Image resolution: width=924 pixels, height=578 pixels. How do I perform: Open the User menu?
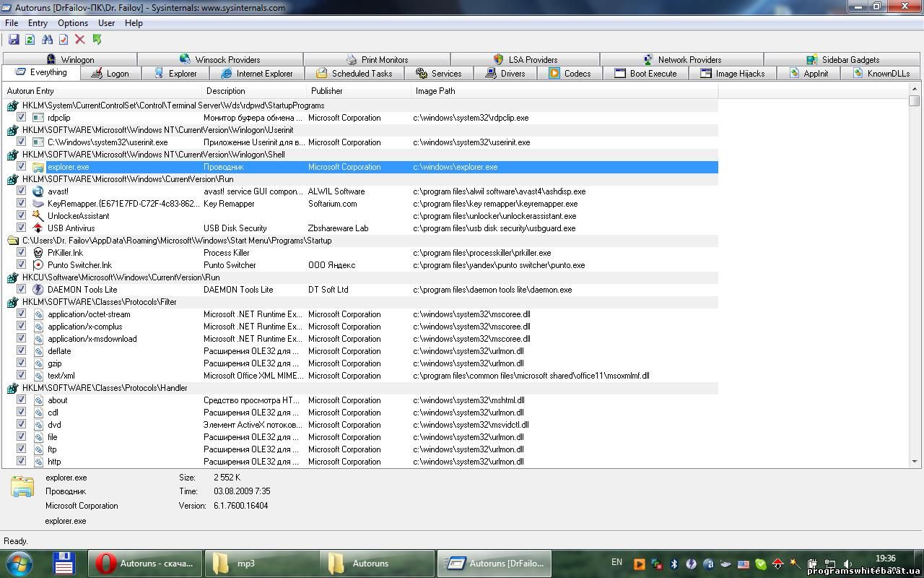pyautogui.click(x=106, y=23)
